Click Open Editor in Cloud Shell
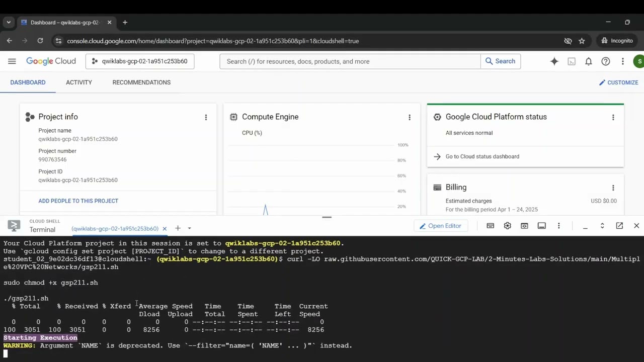This screenshot has width=644, height=362. [440, 226]
